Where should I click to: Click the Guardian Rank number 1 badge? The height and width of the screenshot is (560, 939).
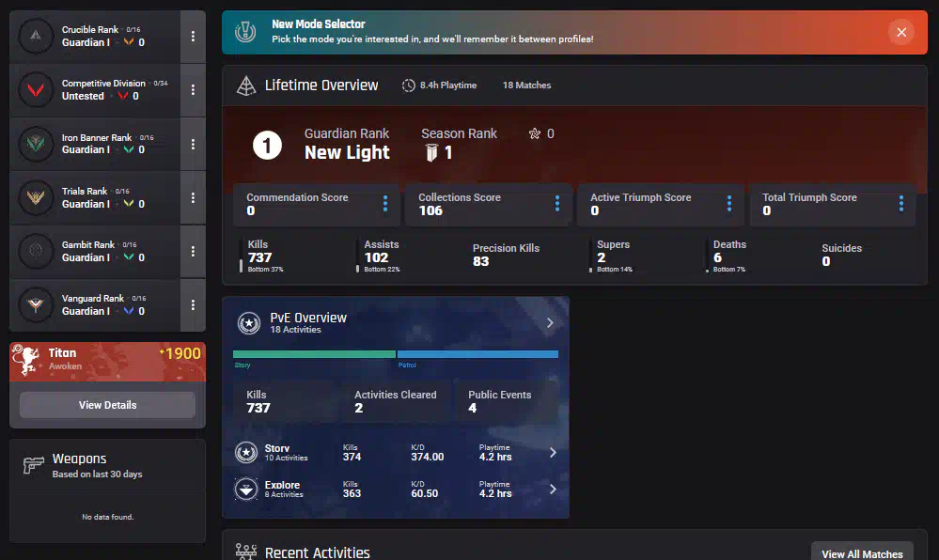(267, 145)
